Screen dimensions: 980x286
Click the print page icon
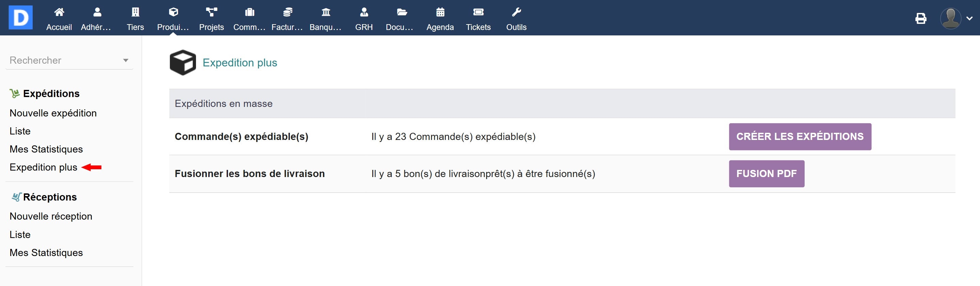click(x=921, y=18)
